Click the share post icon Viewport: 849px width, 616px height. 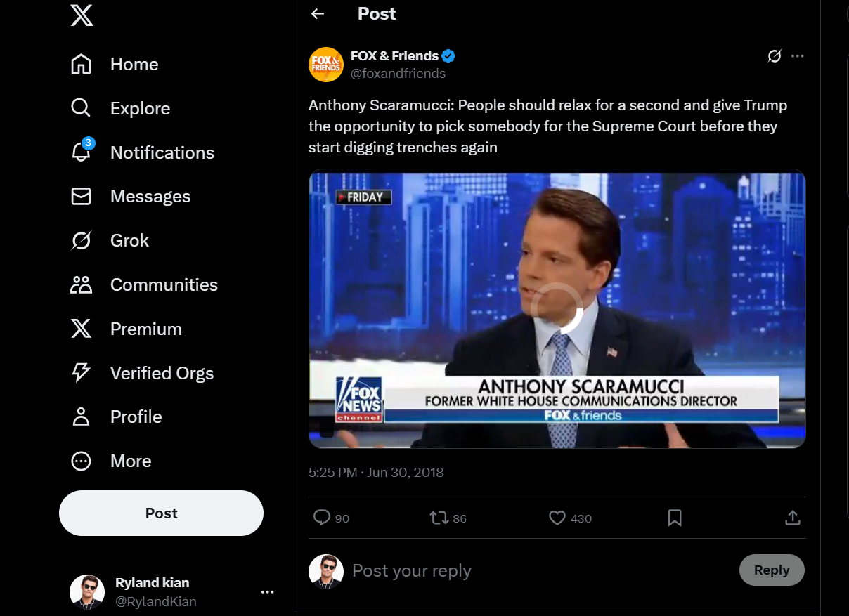coord(793,518)
